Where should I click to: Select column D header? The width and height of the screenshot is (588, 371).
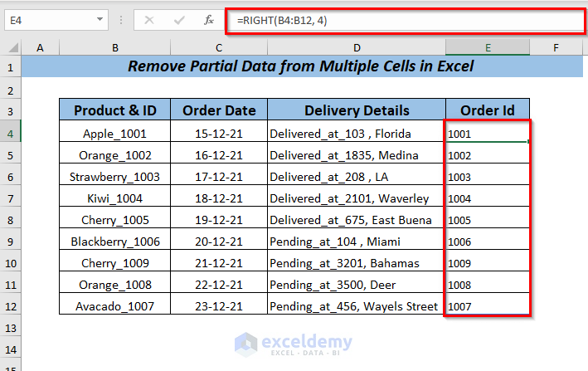click(357, 47)
